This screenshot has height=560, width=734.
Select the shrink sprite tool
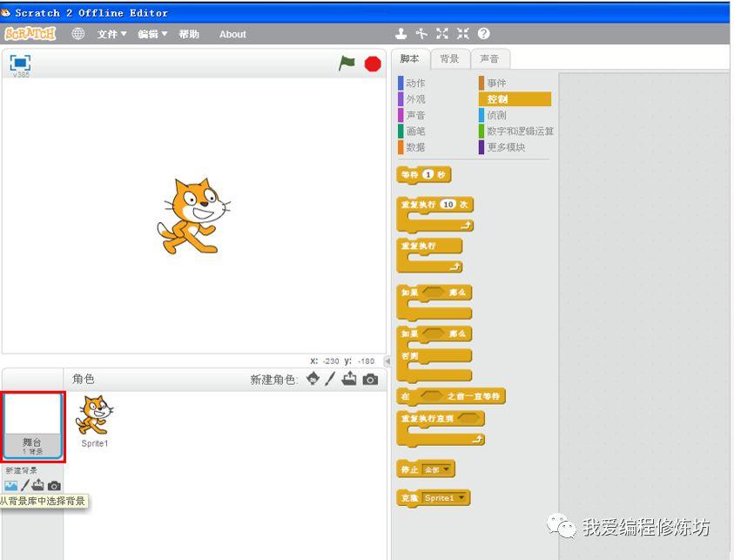coord(463,34)
